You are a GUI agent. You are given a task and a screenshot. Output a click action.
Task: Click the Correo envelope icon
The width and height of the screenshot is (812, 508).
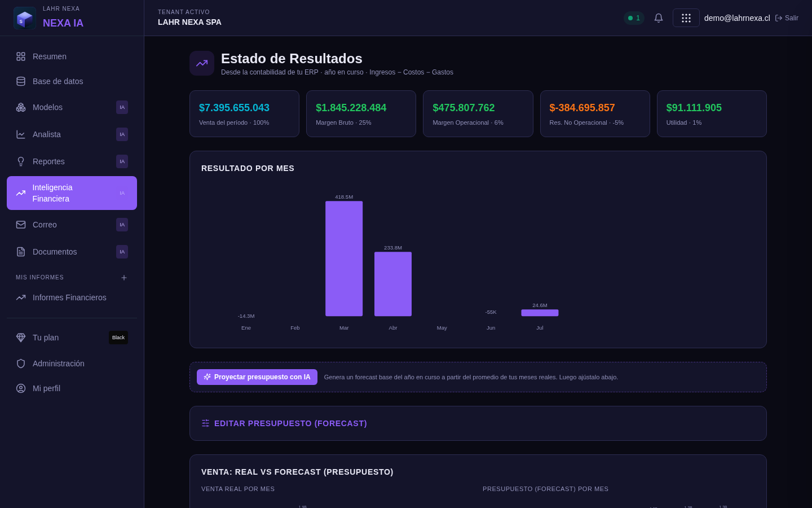tap(21, 225)
